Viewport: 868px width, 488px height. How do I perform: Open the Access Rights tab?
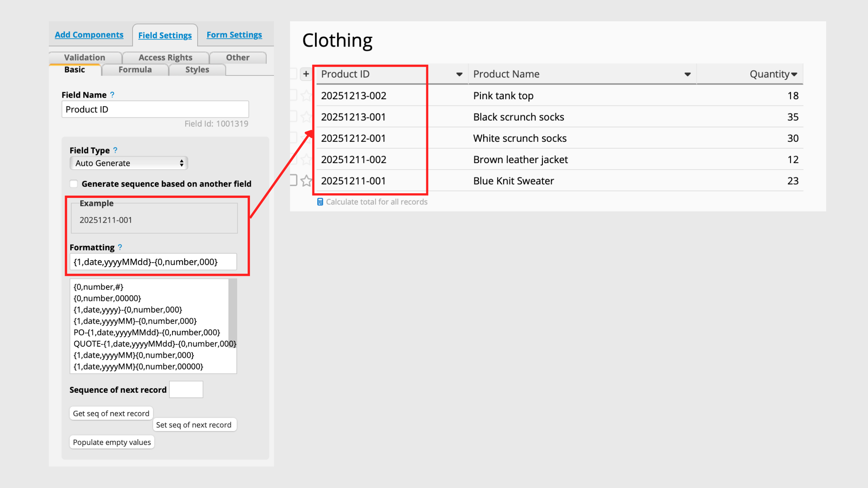point(165,58)
